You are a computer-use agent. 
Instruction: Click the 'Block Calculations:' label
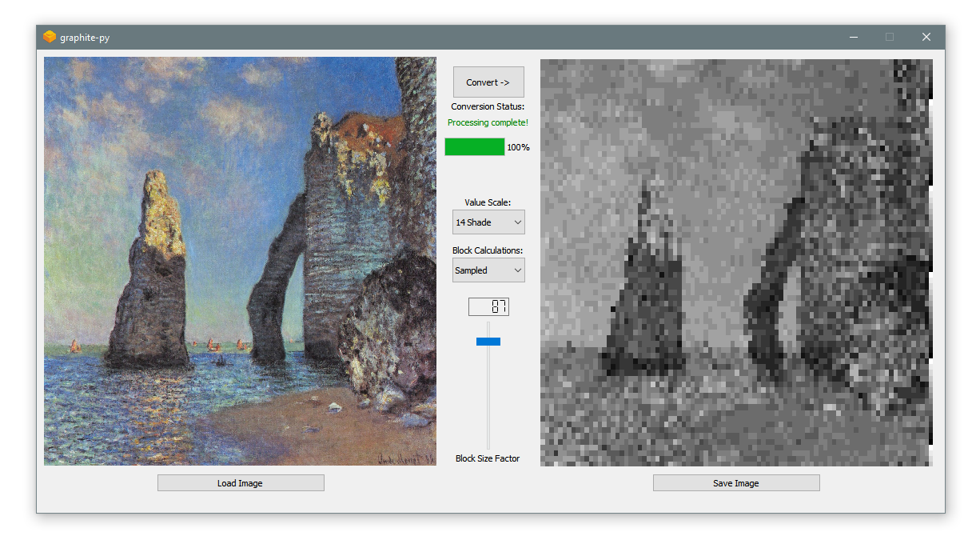[488, 250]
